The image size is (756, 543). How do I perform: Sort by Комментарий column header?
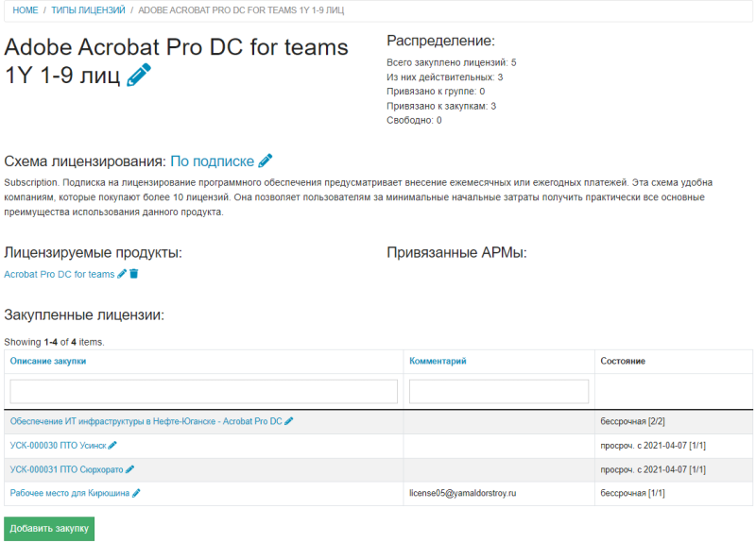438,361
